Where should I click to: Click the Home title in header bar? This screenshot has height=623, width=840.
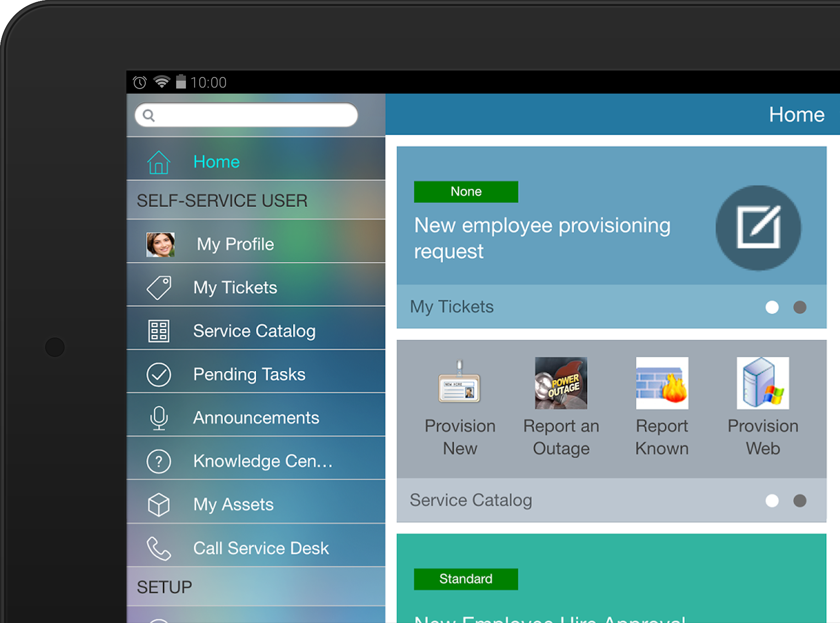tap(797, 115)
